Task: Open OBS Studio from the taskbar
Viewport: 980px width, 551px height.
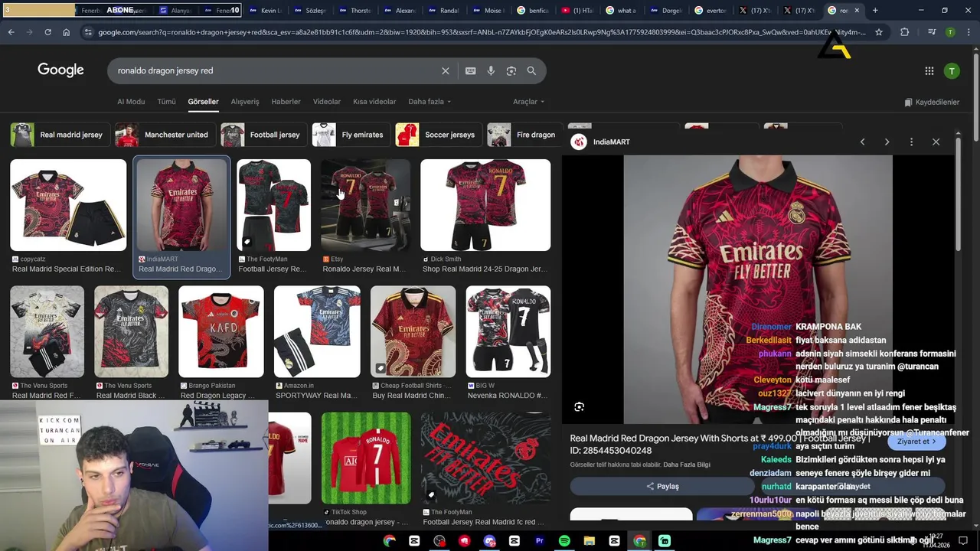Action: (x=439, y=541)
